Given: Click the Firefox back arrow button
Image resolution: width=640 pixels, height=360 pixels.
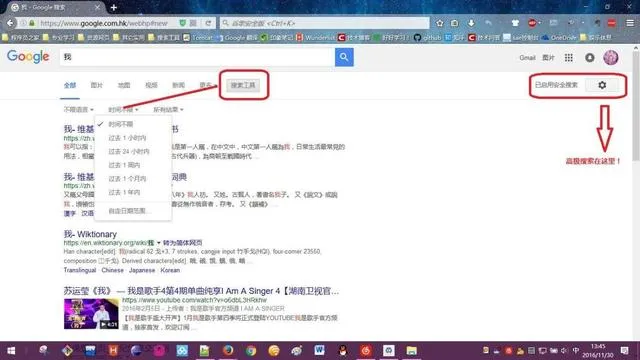Looking at the screenshot, I should [10, 23].
